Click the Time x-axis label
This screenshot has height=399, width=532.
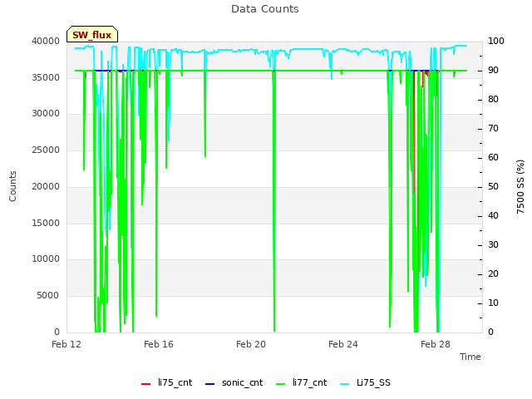(x=470, y=357)
